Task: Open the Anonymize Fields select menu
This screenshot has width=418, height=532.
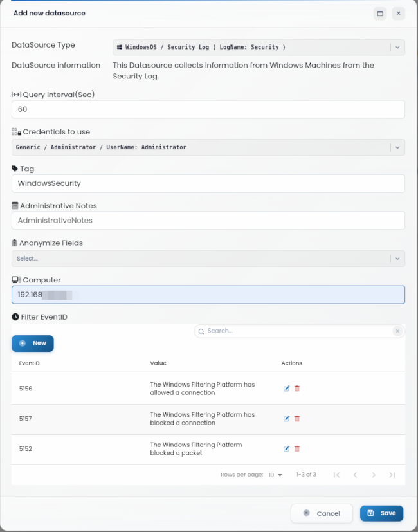Action: point(208,259)
